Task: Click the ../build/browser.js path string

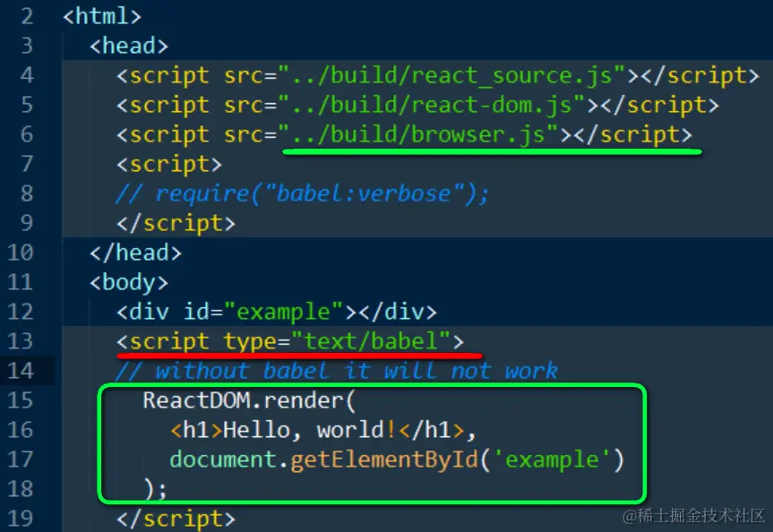Action: tap(418, 134)
